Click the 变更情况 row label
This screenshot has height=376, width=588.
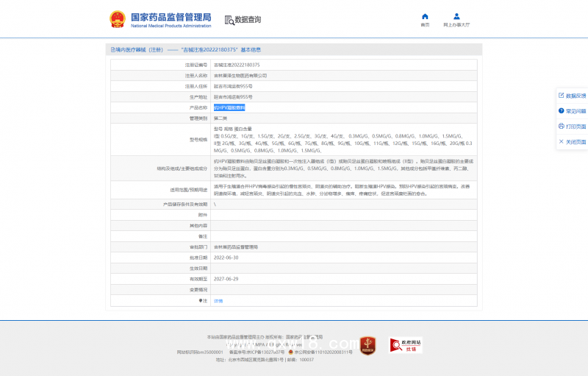(x=198, y=290)
